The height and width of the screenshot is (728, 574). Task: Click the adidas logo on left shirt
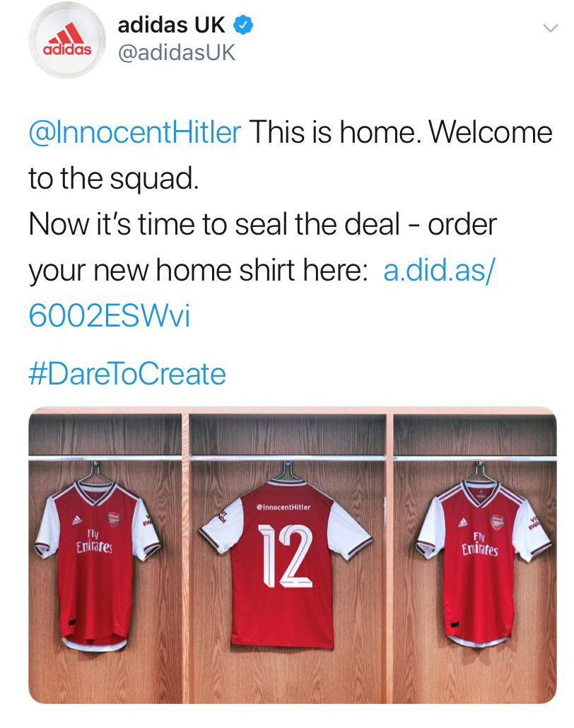77,520
